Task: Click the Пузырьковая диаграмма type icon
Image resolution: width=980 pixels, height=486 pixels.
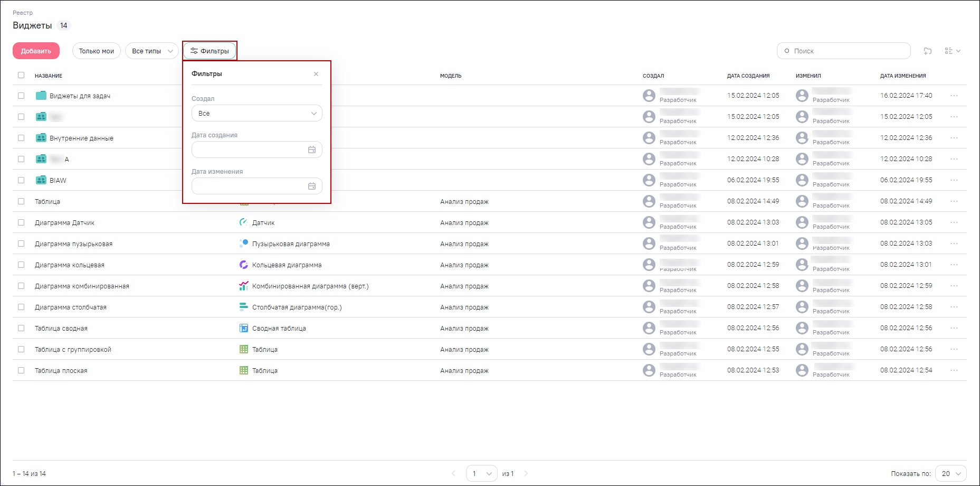Action: 243,244
